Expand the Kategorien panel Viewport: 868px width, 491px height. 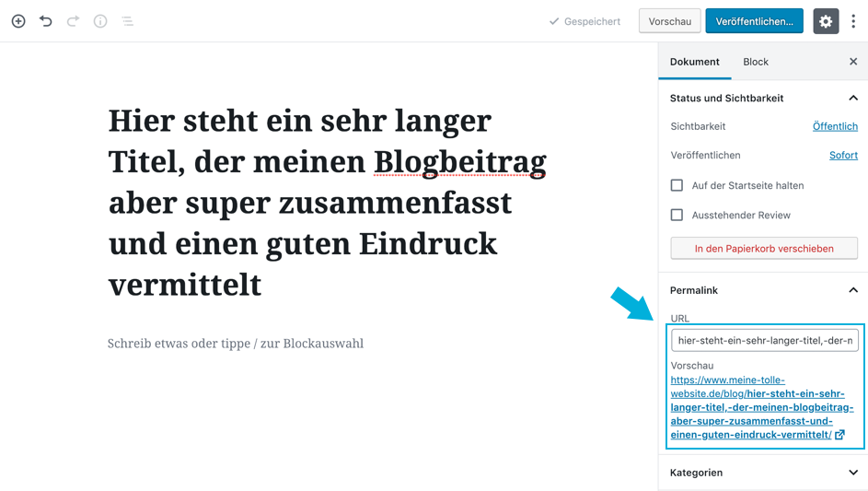pos(763,473)
